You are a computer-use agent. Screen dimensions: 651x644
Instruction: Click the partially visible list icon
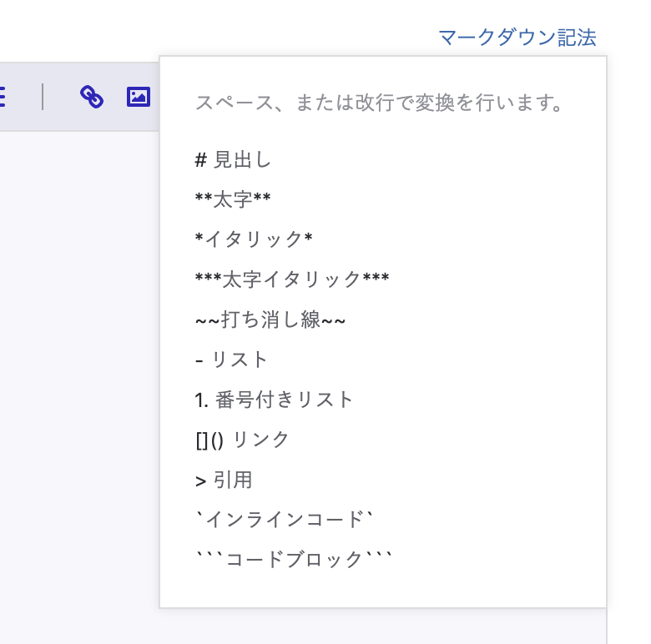point(3,97)
